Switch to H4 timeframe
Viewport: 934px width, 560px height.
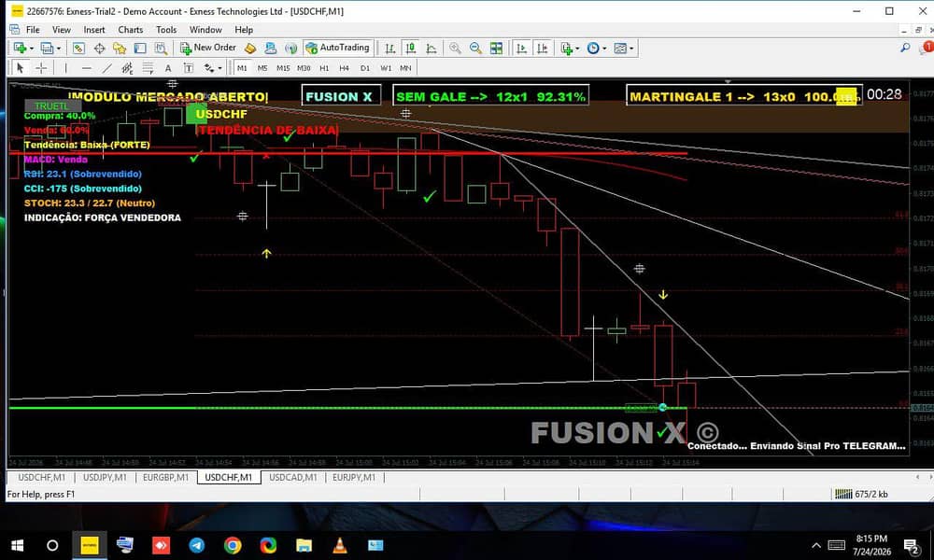[345, 68]
